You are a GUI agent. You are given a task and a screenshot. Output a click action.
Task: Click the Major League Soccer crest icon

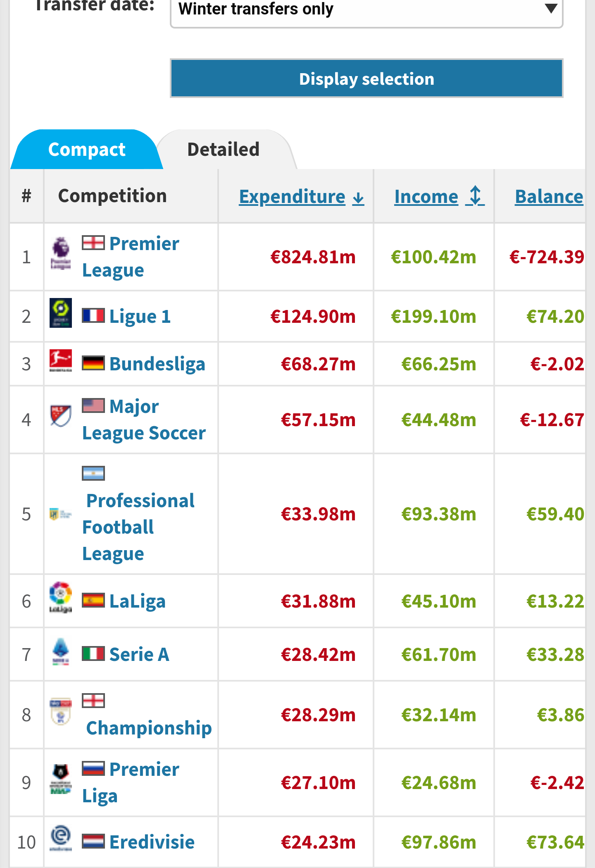(61, 415)
